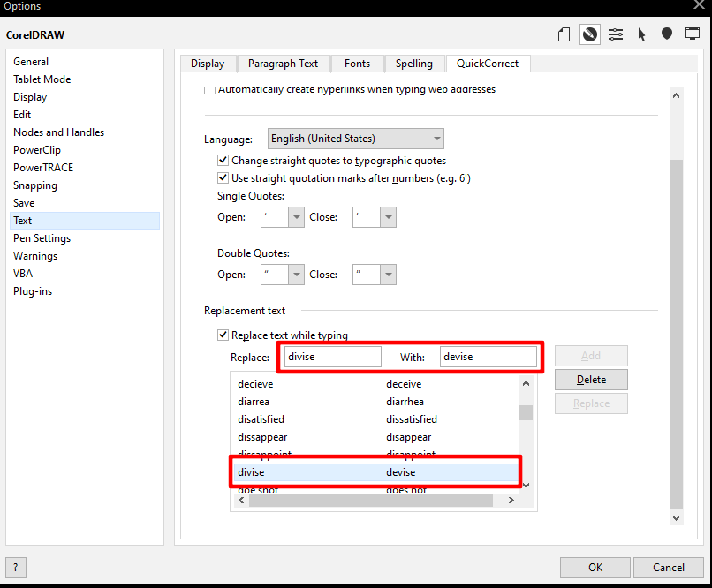Viewport: 712px width, 588px height.
Task: Click the Add button
Action: point(591,356)
